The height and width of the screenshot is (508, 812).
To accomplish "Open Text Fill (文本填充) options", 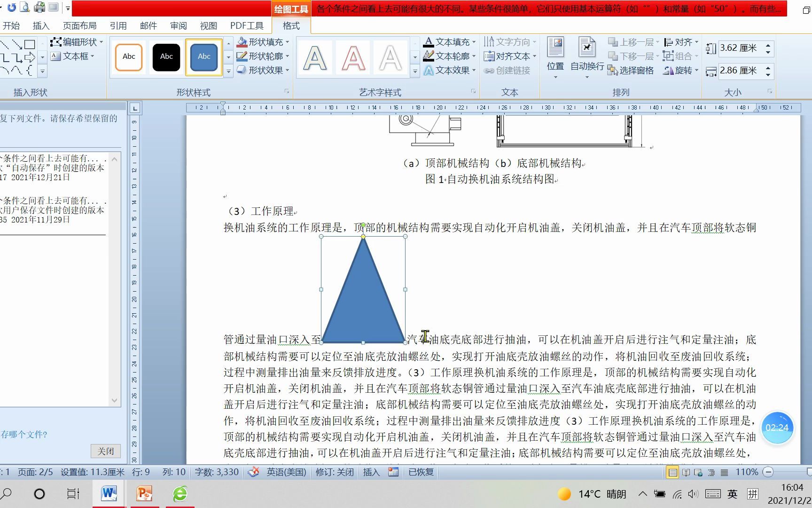I will [450, 42].
